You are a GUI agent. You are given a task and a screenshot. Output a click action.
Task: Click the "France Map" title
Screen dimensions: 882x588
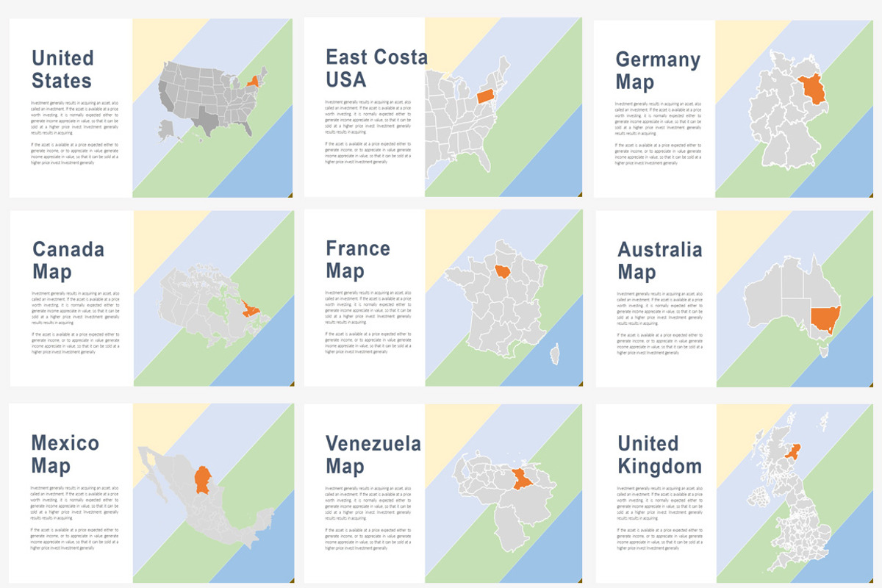[x=358, y=259]
